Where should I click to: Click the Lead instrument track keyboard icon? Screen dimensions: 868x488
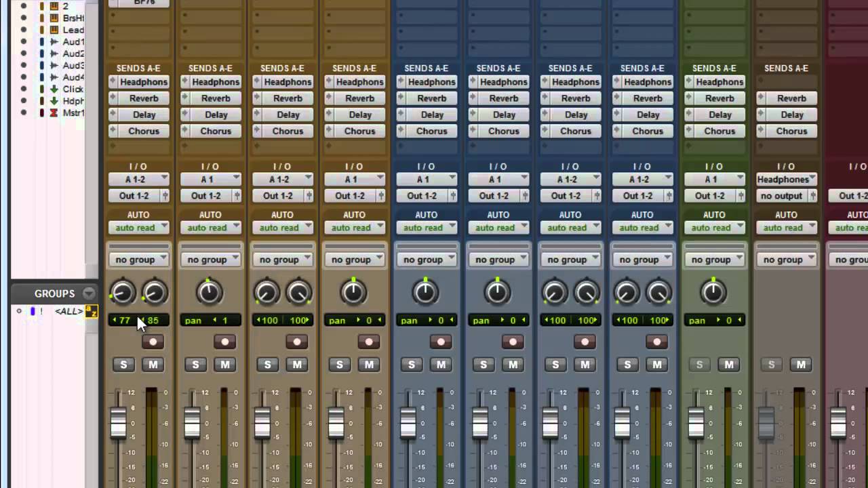54,30
